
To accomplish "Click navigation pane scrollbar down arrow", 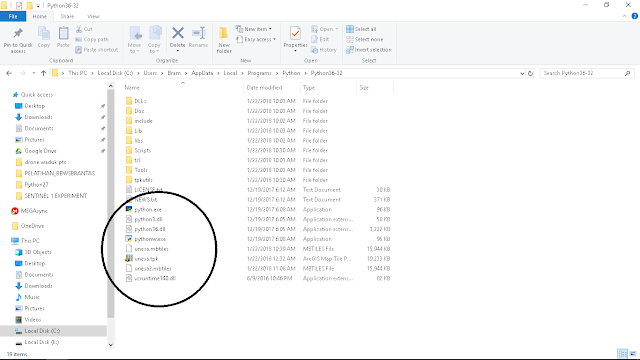I will pos(111,345).
